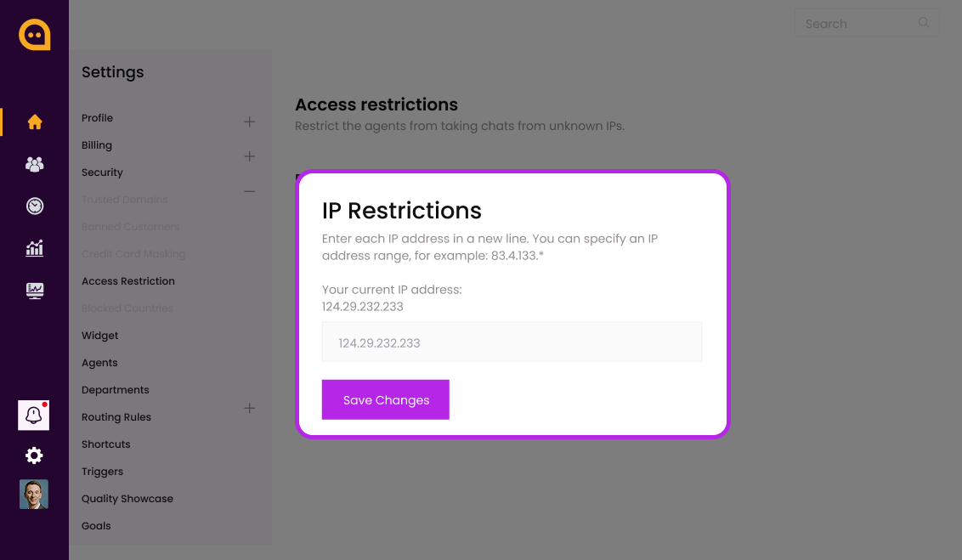The height and width of the screenshot is (560, 962).
Task: Select Access Restriction in settings menu
Action: click(x=128, y=281)
